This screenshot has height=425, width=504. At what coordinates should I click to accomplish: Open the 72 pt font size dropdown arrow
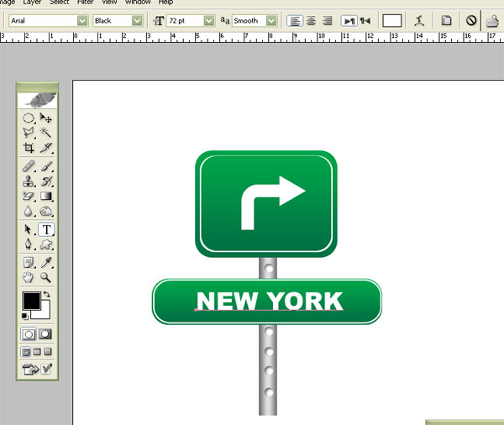(209, 21)
